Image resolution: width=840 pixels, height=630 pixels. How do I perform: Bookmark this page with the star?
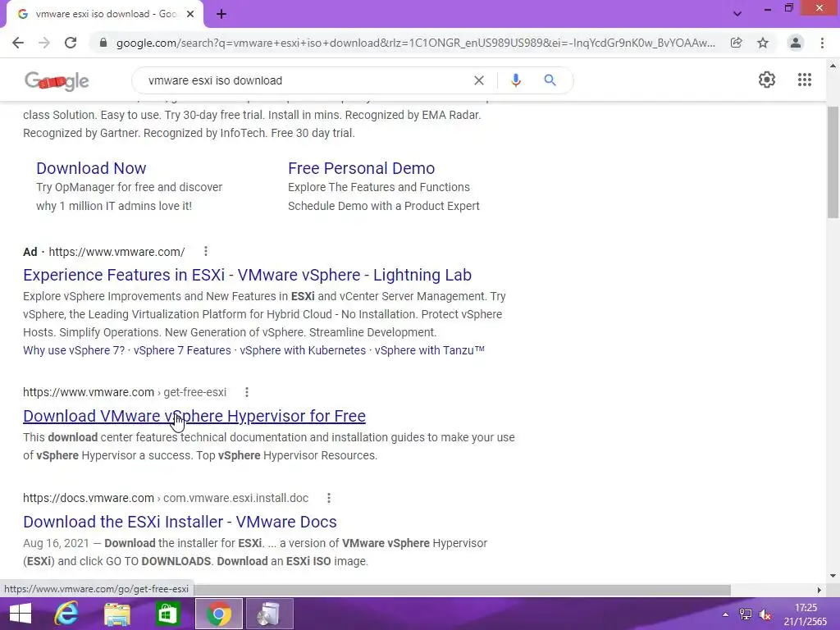pyautogui.click(x=763, y=43)
